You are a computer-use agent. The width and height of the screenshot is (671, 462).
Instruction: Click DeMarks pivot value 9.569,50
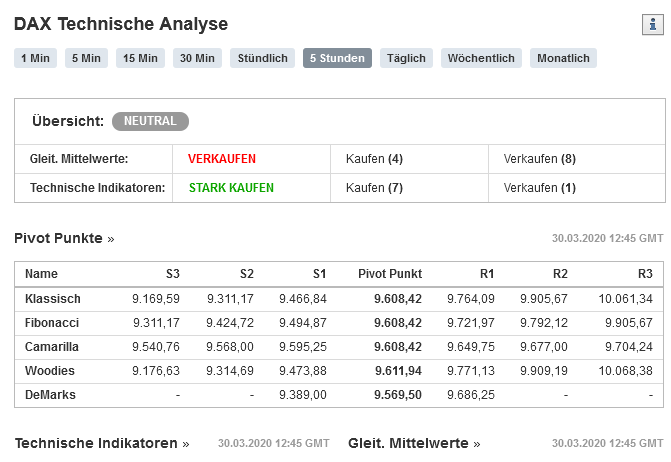[398, 394]
